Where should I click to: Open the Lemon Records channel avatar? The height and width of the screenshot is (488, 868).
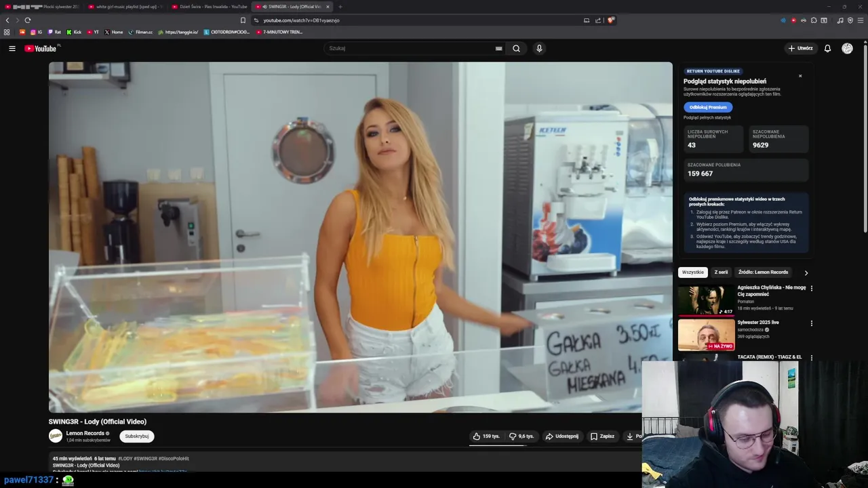56,436
